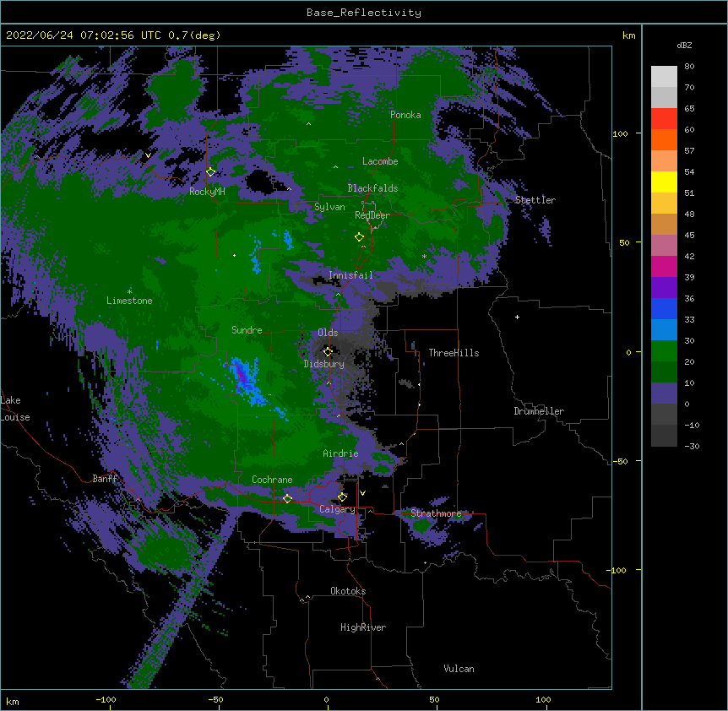Click the yellow v marker east of Calgary

(x=362, y=493)
